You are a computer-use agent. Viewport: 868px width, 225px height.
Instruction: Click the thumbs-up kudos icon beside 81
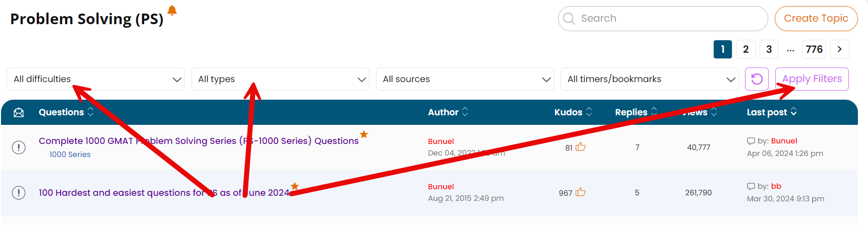tap(581, 147)
